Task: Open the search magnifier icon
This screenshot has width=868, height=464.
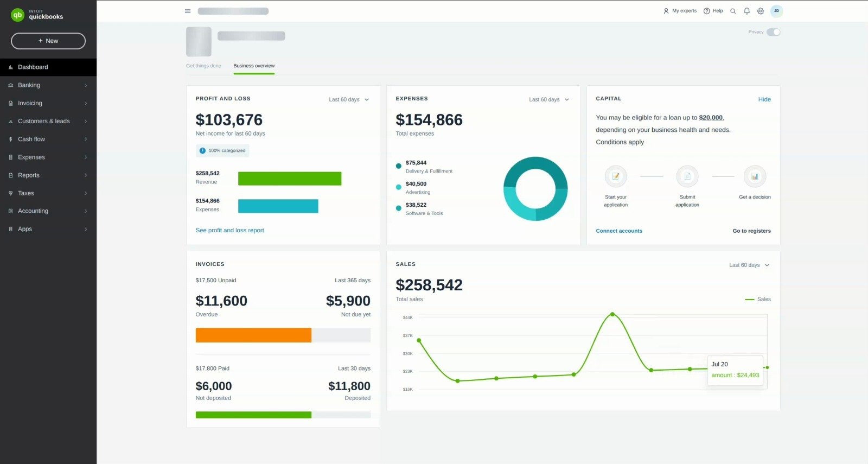Action: click(x=733, y=11)
